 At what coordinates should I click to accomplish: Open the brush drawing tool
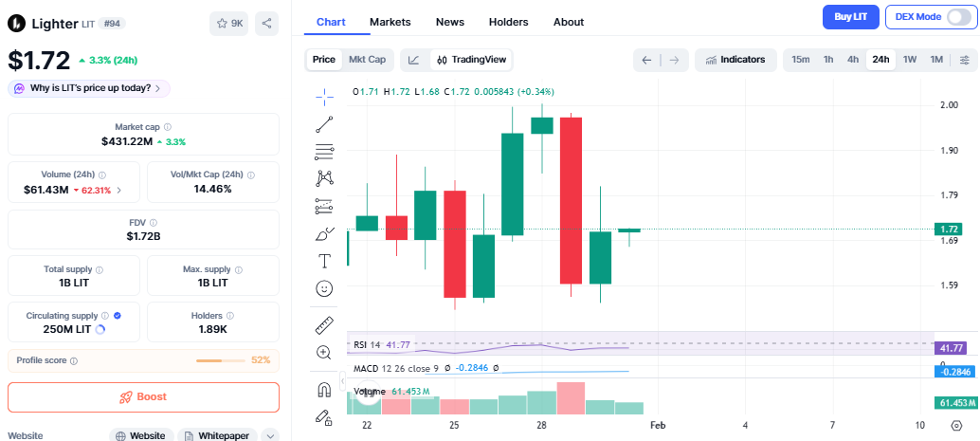pos(324,233)
